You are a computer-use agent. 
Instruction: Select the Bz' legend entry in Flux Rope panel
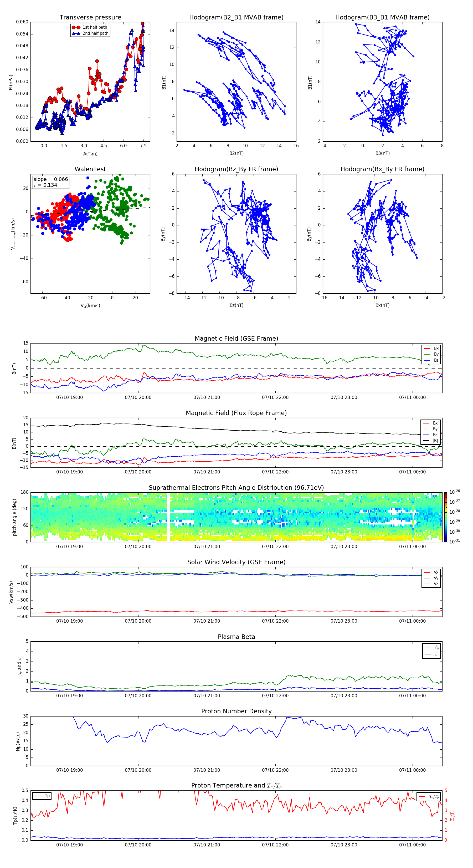pos(431,435)
